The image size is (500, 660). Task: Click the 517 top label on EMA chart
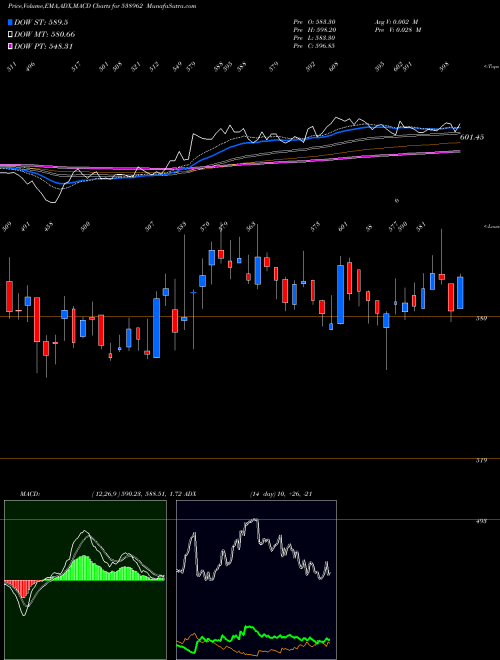coord(77,67)
